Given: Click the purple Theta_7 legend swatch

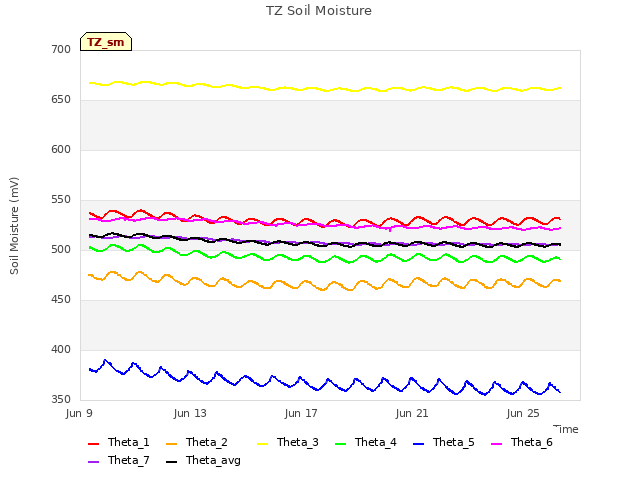Looking at the screenshot, I should [93, 462].
